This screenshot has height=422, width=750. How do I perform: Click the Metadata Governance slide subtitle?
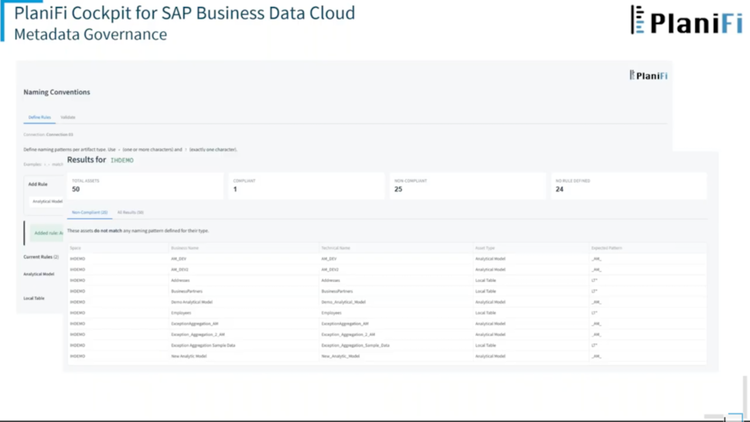tap(90, 34)
